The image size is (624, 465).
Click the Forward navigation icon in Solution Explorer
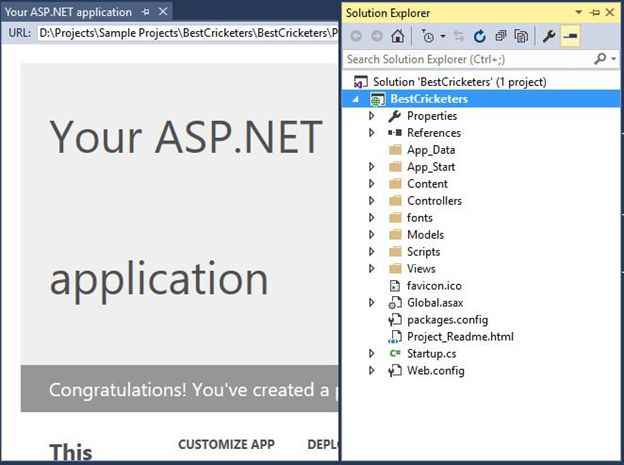tap(376, 36)
